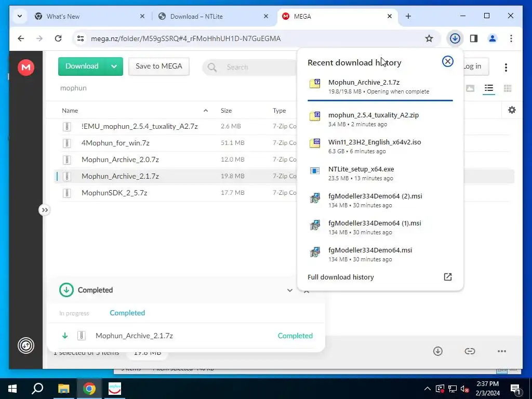Open Win11_23H2_English_x64v2.iso download entry
The image size is (532, 399).
(x=380, y=146)
